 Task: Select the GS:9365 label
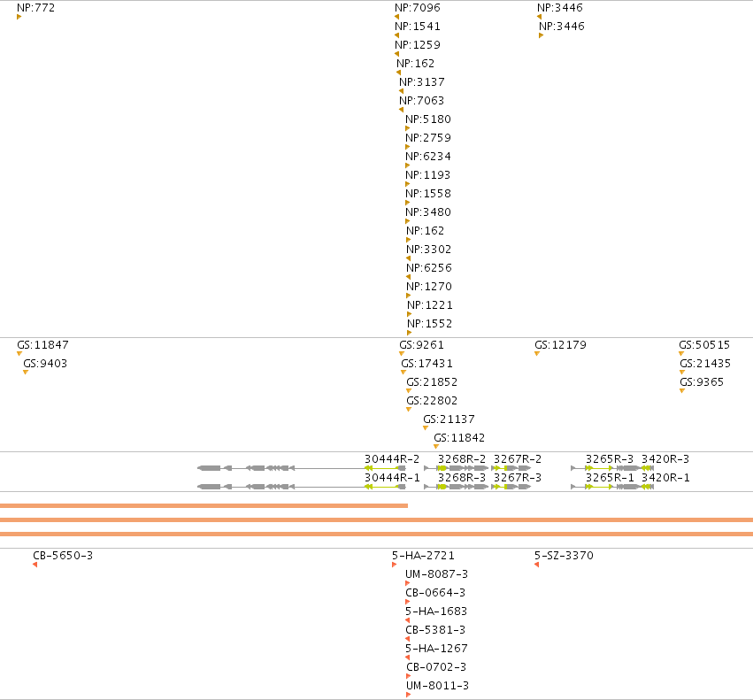coord(702,382)
